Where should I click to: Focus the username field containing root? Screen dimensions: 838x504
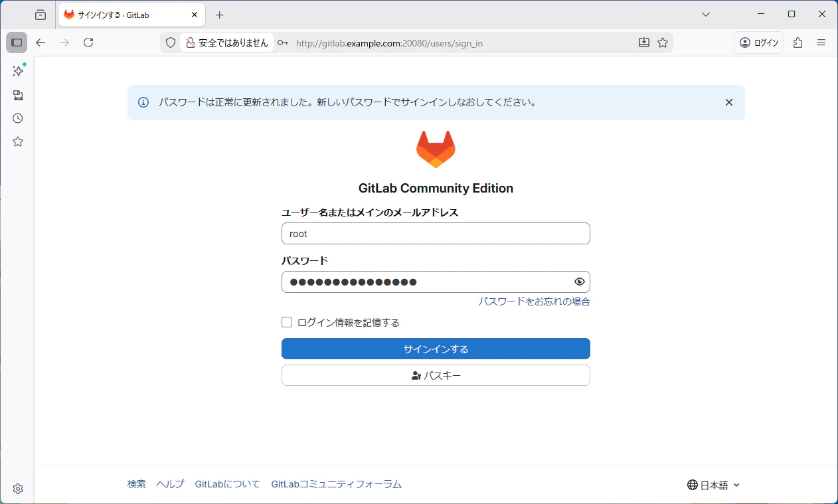click(436, 234)
